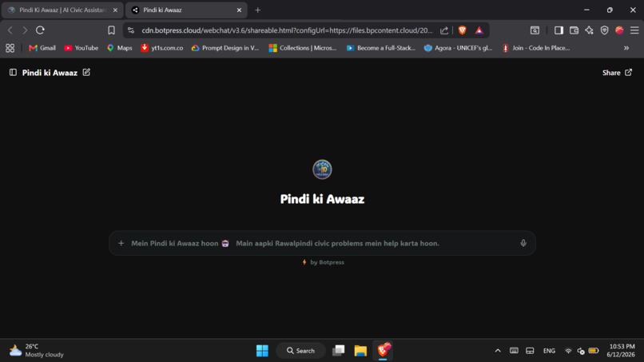Click the Share button
The height and width of the screenshot is (362, 644).
click(617, 73)
